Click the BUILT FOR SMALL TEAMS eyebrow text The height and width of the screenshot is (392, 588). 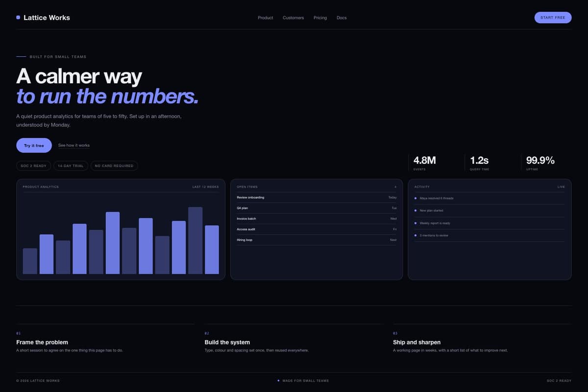(x=58, y=57)
